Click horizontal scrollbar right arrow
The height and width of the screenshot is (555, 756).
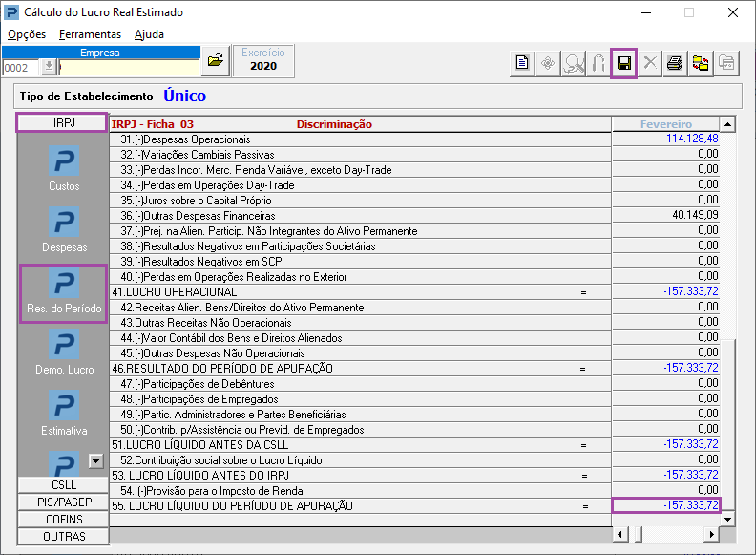pos(711,534)
